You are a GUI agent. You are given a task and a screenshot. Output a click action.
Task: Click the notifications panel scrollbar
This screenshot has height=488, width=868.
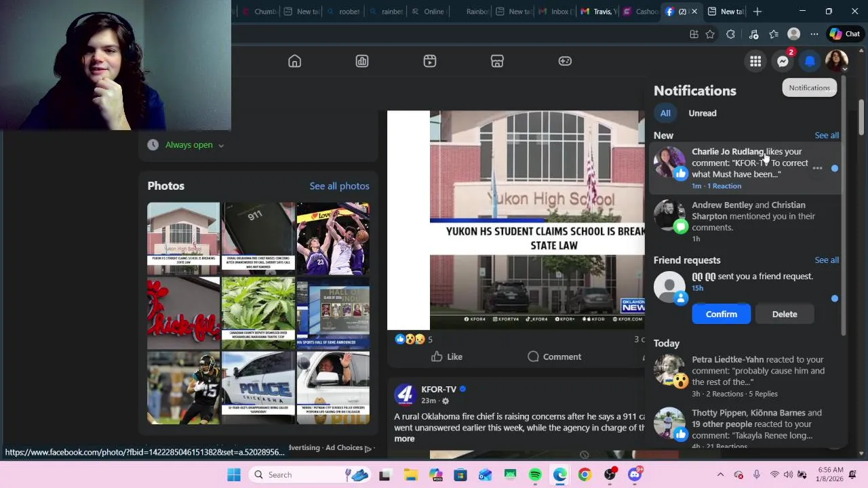tap(844, 207)
